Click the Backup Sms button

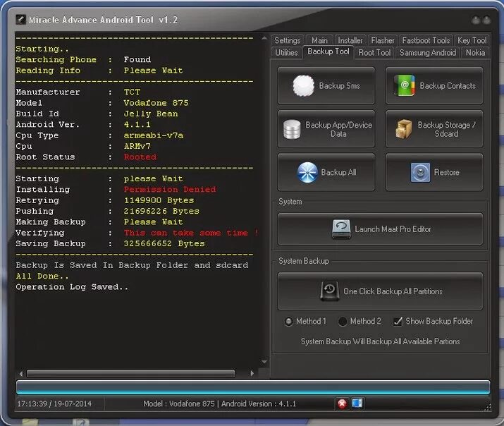(326, 86)
